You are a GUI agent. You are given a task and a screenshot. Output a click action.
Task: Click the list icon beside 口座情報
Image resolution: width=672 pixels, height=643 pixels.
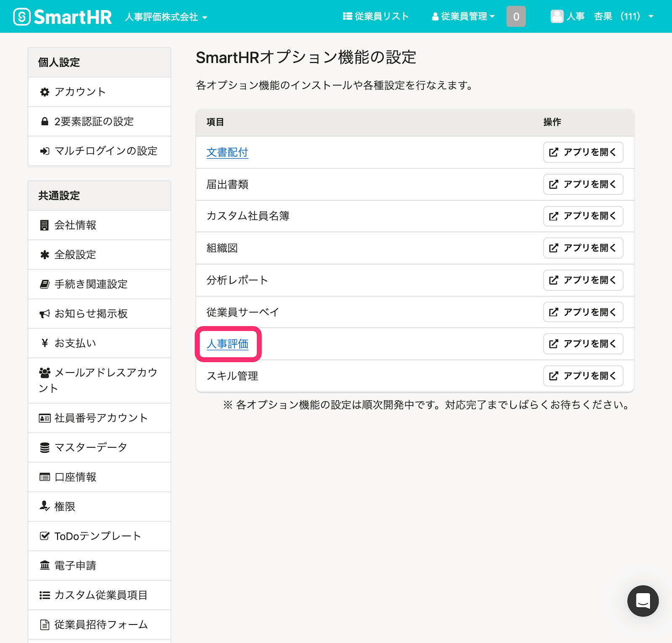45,477
